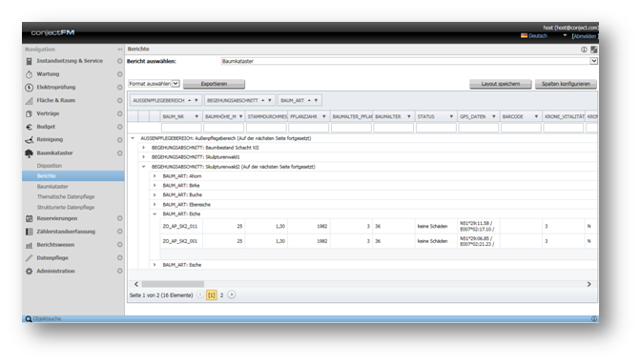Click info icon at bottom right status bar
This screenshot has height=364, width=640.
tap(594, 319)
